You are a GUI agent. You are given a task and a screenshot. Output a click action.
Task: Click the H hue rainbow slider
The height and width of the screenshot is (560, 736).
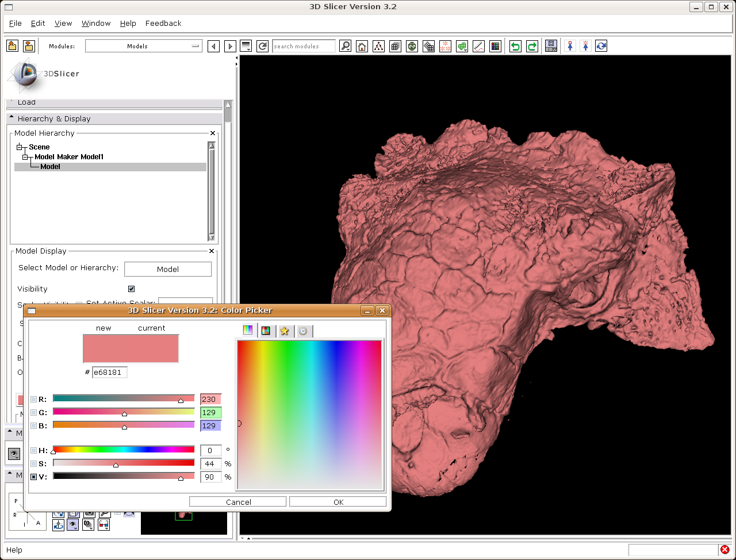click(124, 450)
